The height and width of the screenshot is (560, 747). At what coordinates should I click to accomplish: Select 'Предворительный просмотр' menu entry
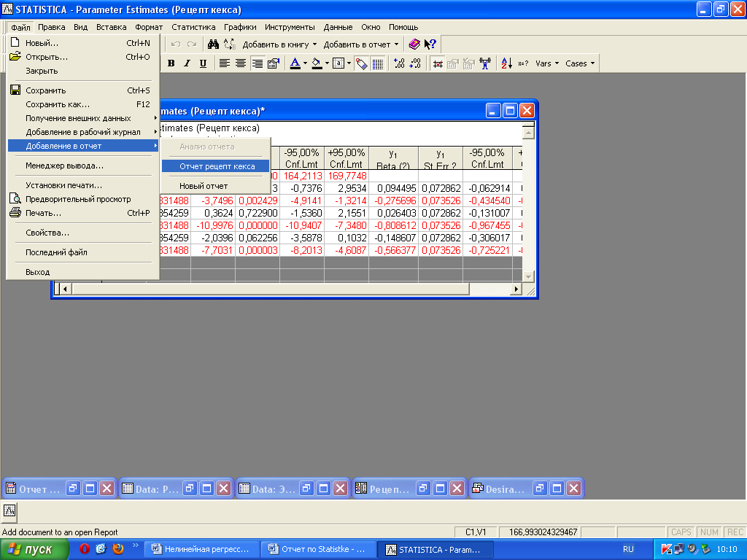click(x=83, y=199)
